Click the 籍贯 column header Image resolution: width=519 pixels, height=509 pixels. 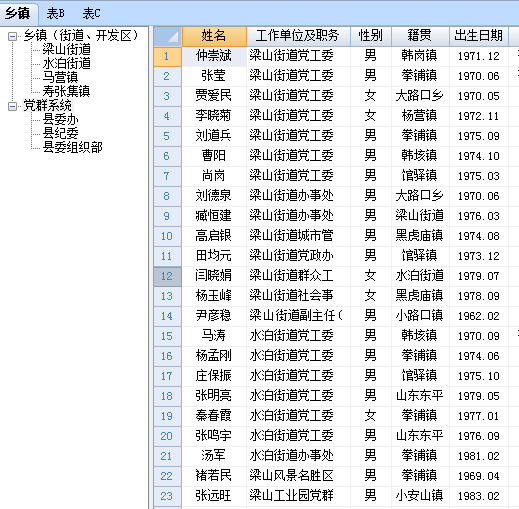click(420, 37)
